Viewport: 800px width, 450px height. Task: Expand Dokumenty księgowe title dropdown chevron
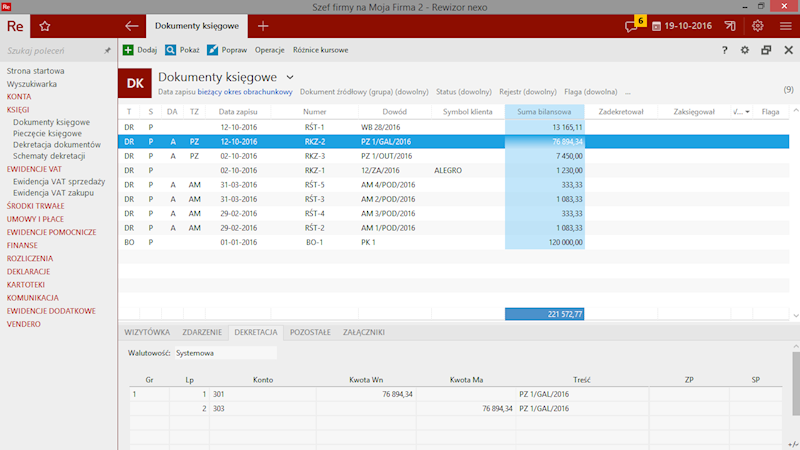click(x=290, y=78)
